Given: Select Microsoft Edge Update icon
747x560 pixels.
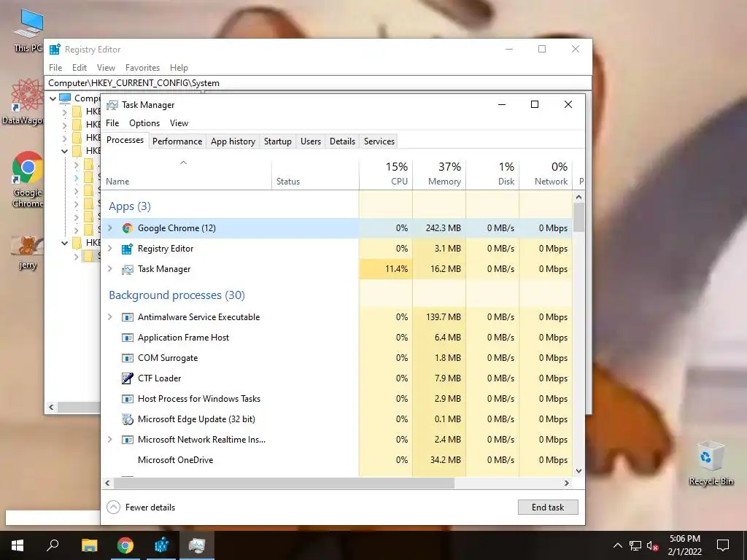Looking at the screenshot, I should point(127,419).
